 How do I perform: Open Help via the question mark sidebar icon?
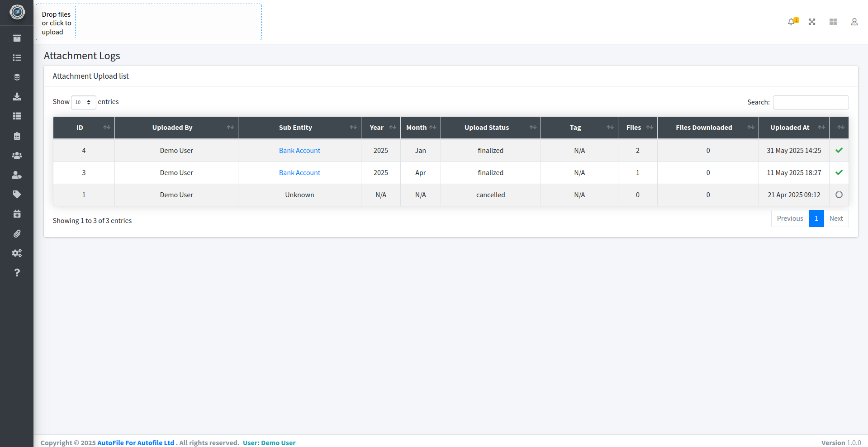pos(17,272)
